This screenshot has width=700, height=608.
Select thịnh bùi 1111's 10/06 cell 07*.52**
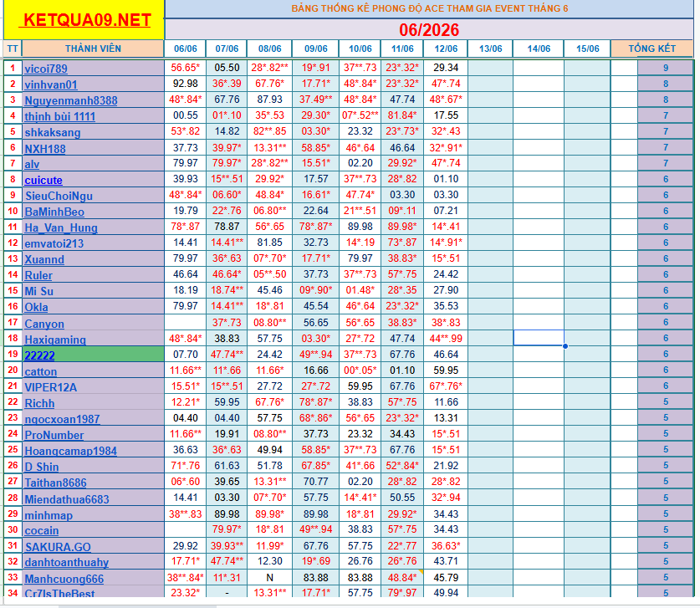[360, 115]
